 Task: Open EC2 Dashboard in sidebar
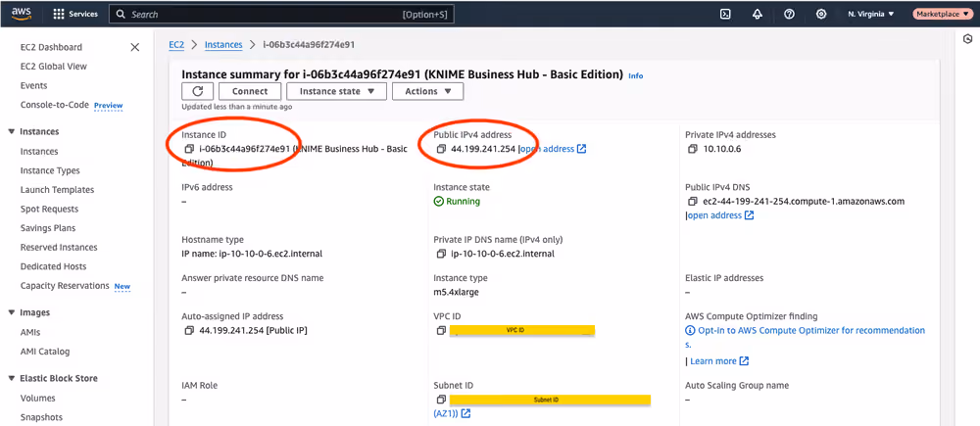[x=51, y=47]
